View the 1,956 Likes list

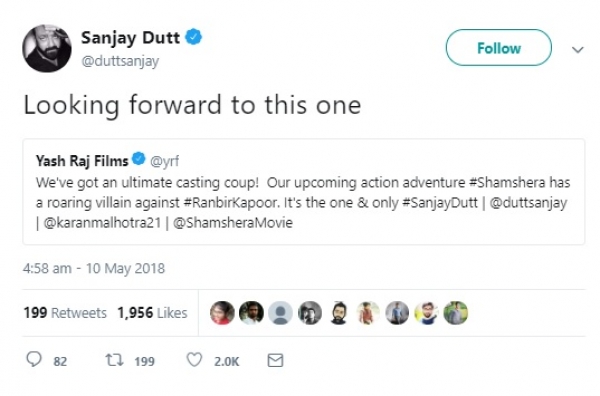tap(152, 313)
